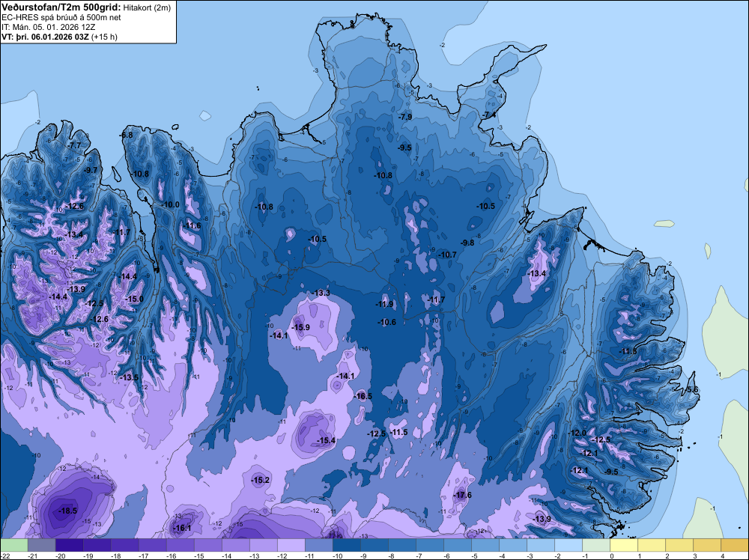Click the -15.4 temperature label
749x560 pixels.
(327, 441)
